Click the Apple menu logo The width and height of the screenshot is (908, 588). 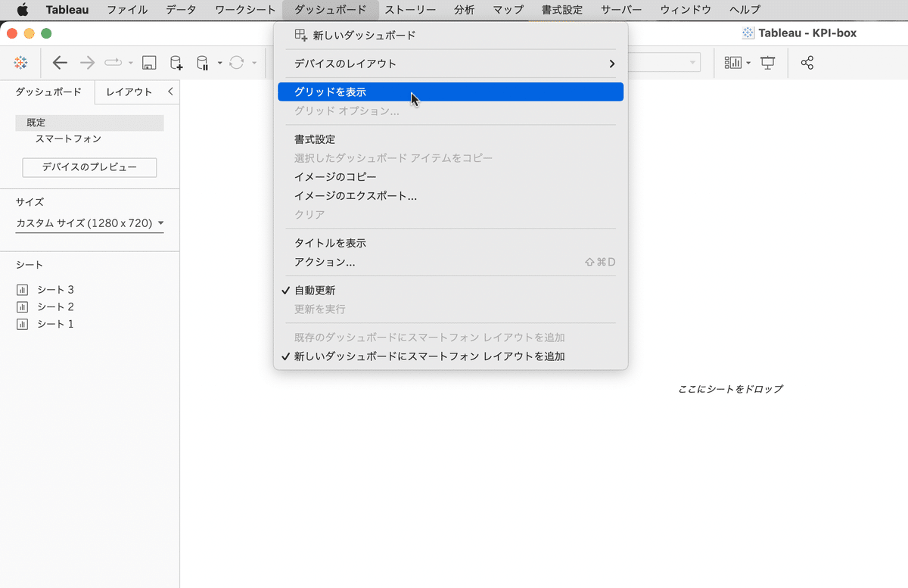click(23, 10)
